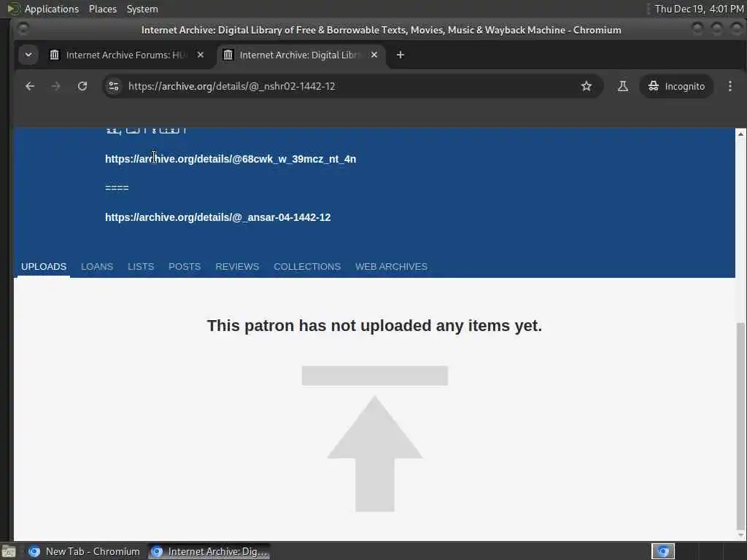Click the show desktop icon in taskbar
747x560 pixels.
pyautogui.click(x=9, y=551)
